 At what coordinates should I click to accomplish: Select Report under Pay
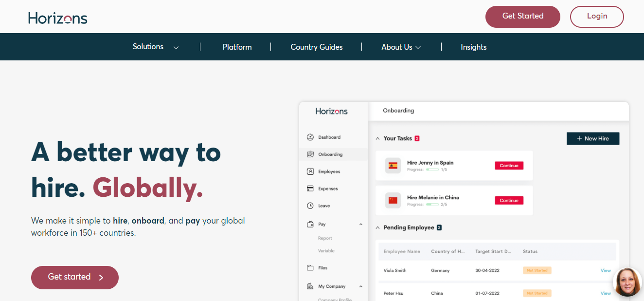point(325,238)
